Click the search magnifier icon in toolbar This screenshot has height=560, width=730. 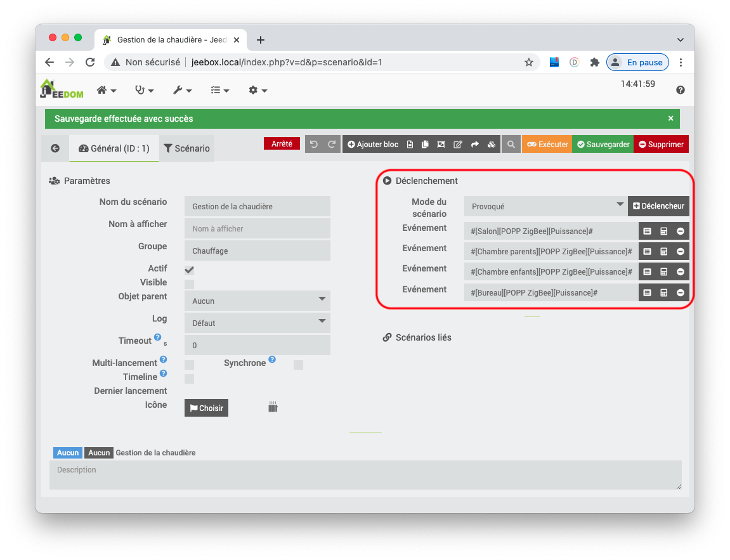click(x=511, y=145)
